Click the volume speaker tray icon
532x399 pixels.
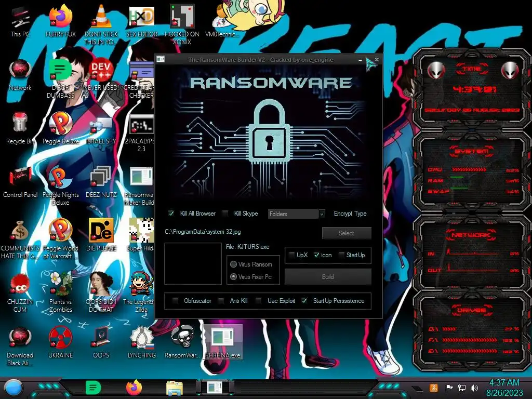click(x=474, y=388)
